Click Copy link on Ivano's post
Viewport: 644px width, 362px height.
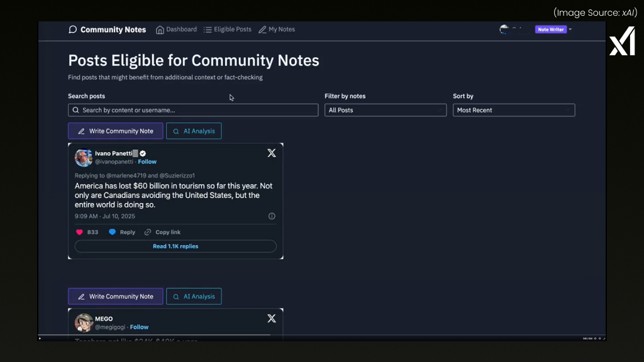coord(163,233)
